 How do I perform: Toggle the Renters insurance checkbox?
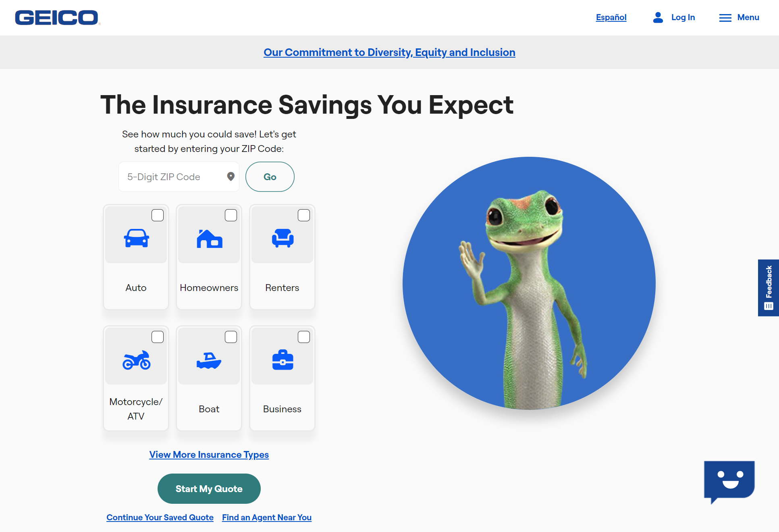tap(304, 214)
